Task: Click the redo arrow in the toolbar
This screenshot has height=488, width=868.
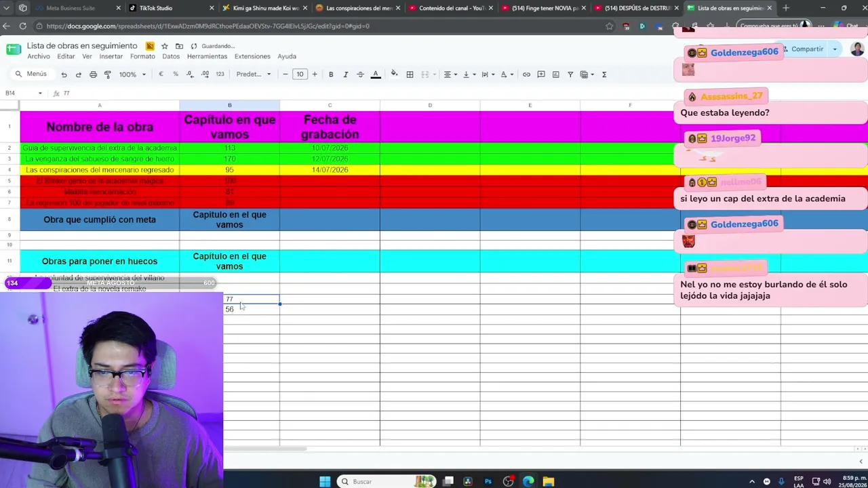Action: (x=79, y=75)
